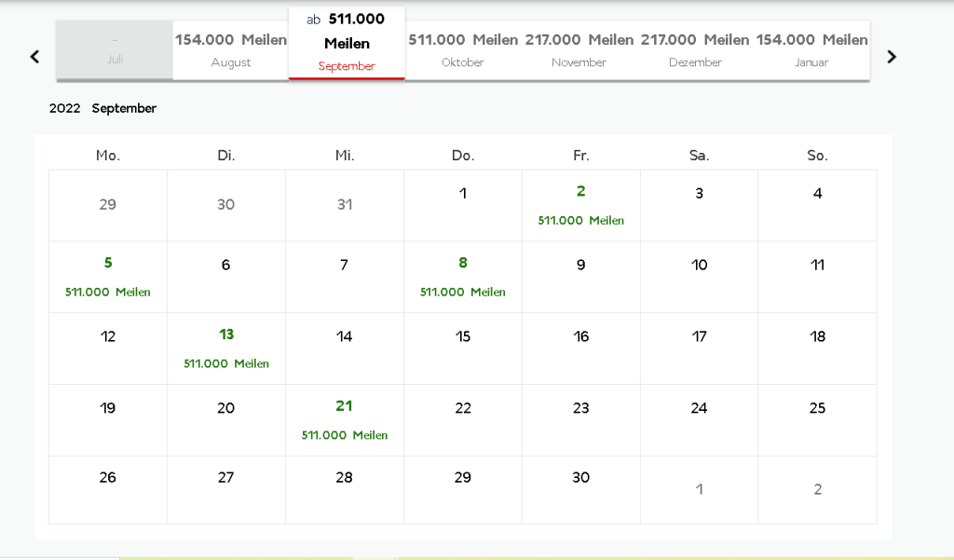Select the August month tab
The image size is (954, 560).
(231, 50)
